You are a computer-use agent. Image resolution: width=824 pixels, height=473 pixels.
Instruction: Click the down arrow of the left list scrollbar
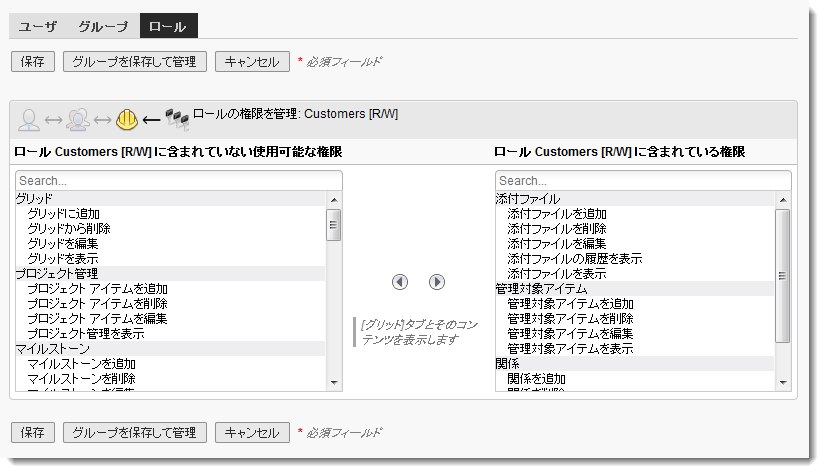click(x=334, y=383)
